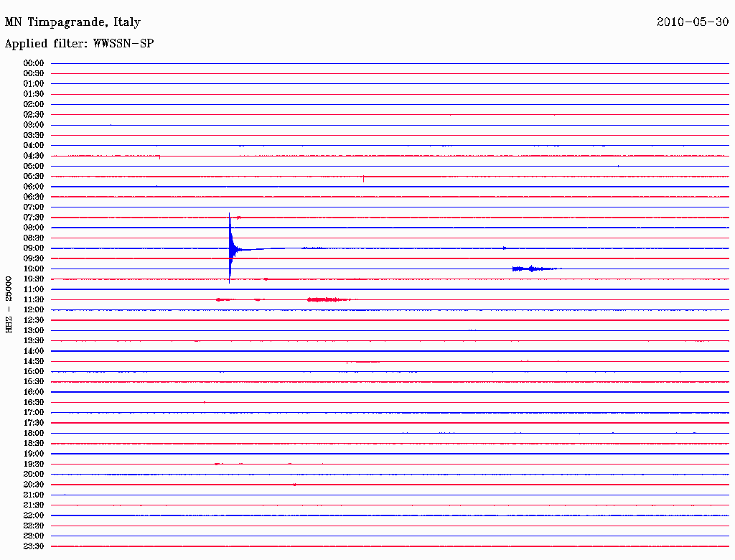
Task: Click the 16:30 time label
Action: (x=34, y=403)
